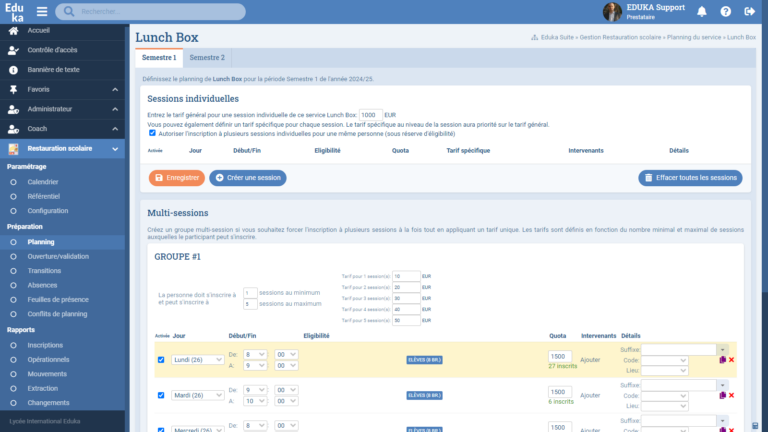Click the Restauration scolaire icon
Screen dimensions: 768x432
pos(13,148)
